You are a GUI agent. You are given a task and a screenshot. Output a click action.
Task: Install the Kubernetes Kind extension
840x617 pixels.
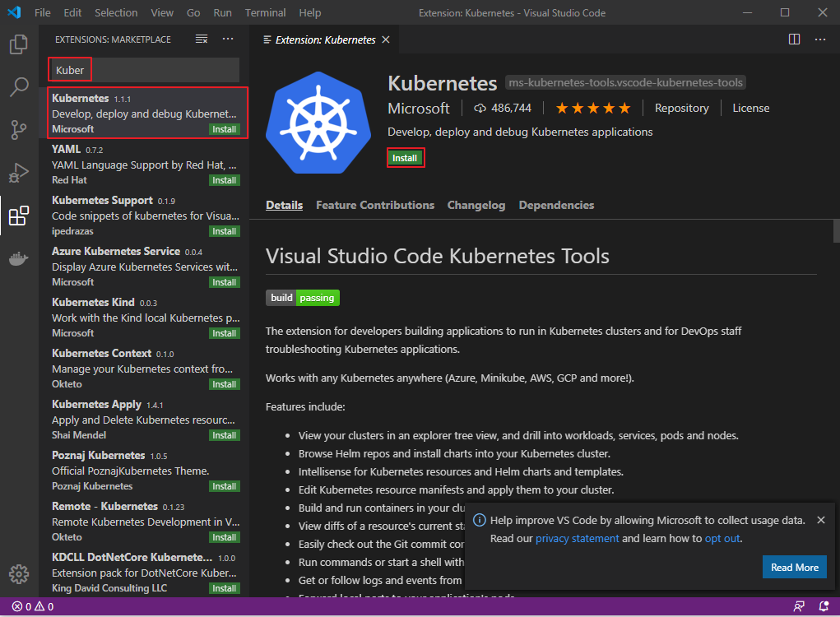[x=224, y=333]
